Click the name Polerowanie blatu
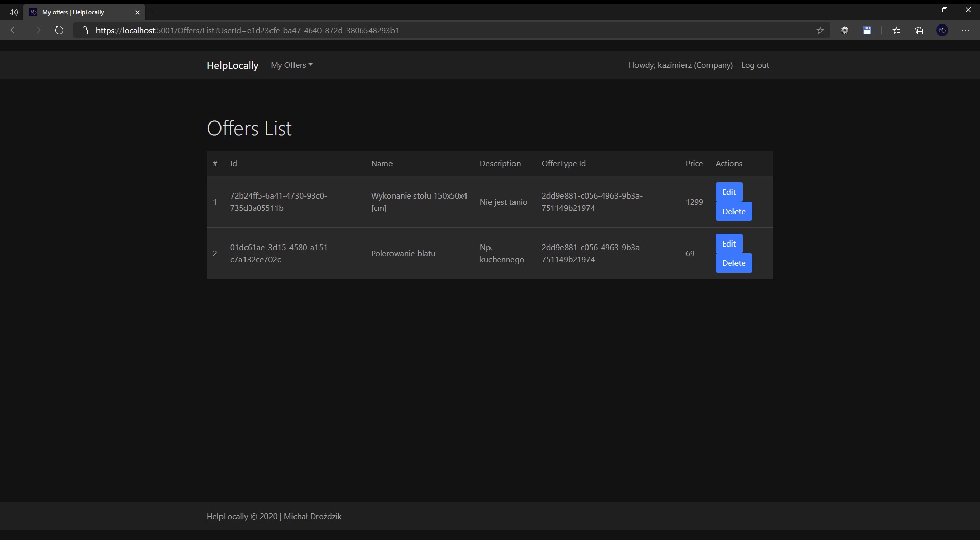The image size is (980, 540). pos(403,253)
